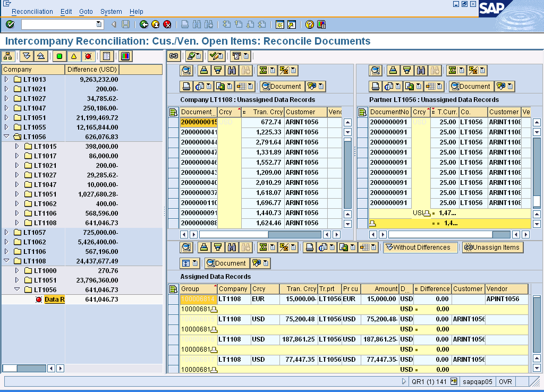
Task: Click the Difference (USD) column header
Action: coord(92,70)
